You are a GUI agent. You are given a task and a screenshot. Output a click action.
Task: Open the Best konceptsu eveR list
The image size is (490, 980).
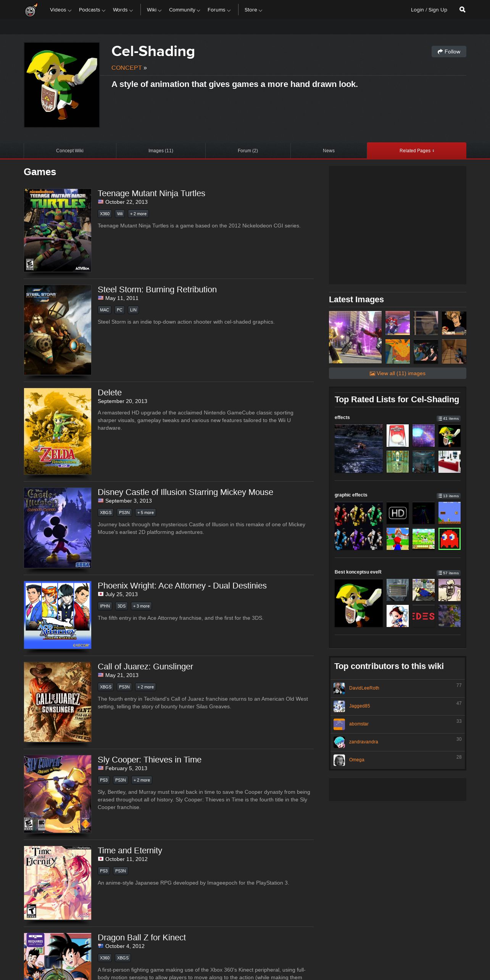pos(358,572)
